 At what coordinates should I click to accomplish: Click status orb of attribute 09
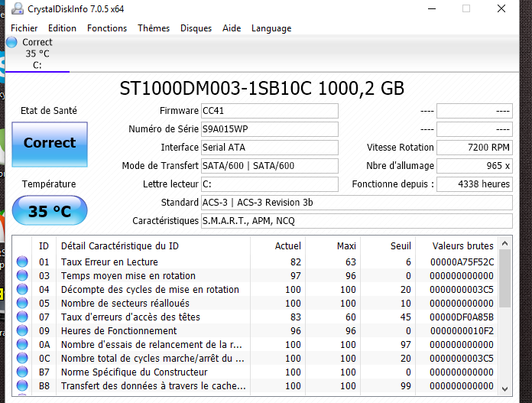[22, 330]
